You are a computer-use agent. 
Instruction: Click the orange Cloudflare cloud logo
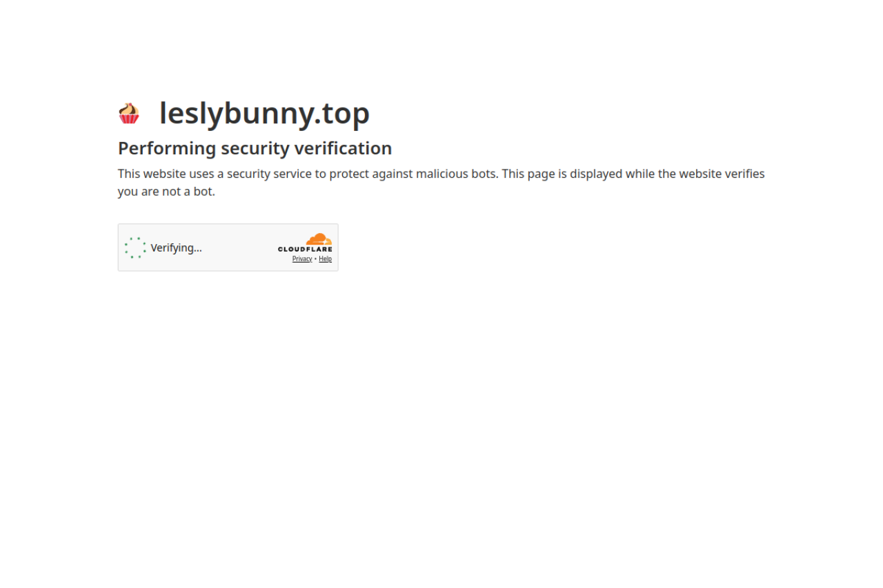(319, 239)
